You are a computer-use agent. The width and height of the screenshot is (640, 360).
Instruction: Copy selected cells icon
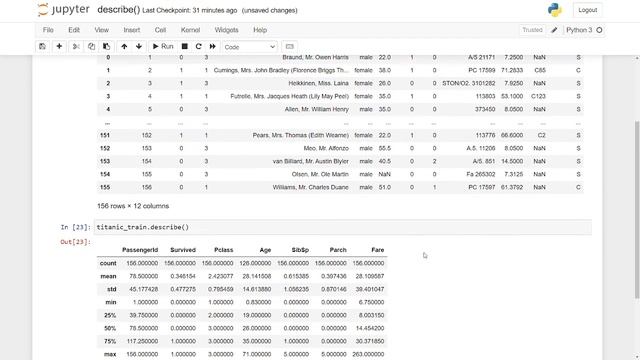coord(91,47)
